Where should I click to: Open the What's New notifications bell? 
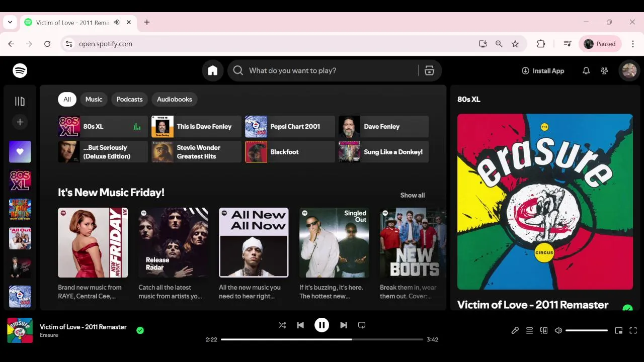tap(586, 71)
